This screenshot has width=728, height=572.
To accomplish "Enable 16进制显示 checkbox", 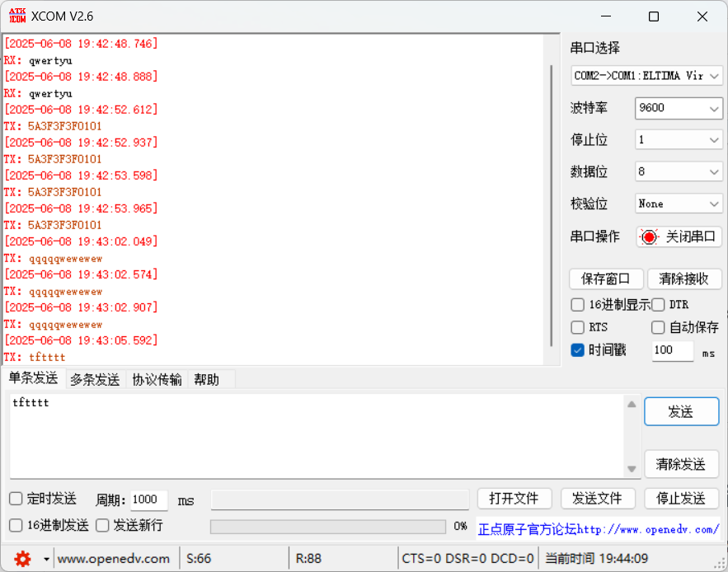I will tap(578, 305).
